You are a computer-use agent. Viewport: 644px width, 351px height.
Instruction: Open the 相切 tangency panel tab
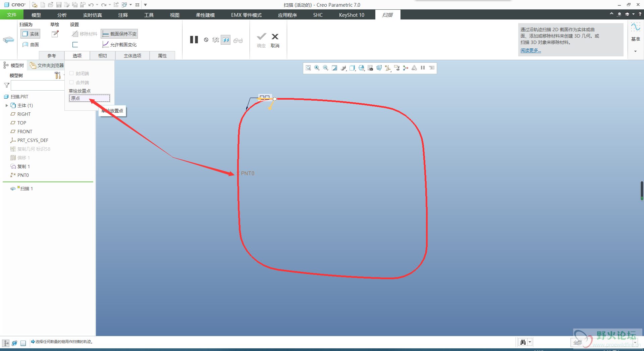pos(103,56)
